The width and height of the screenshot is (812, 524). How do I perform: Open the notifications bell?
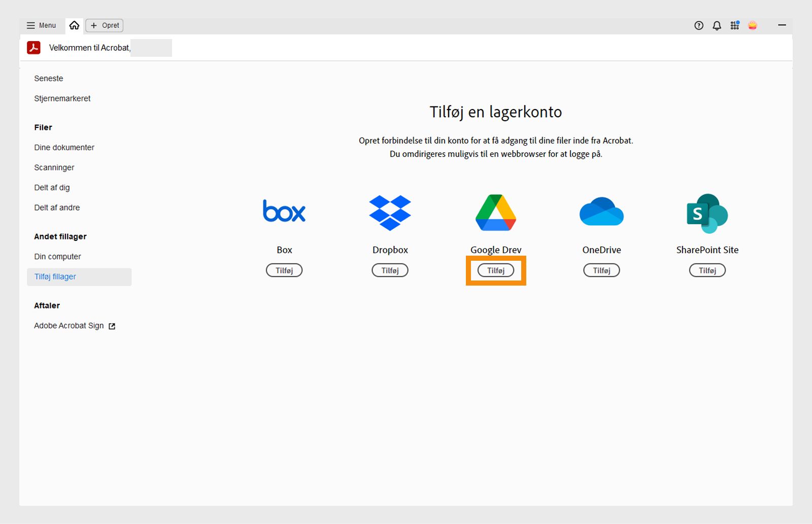click(717, 25)
